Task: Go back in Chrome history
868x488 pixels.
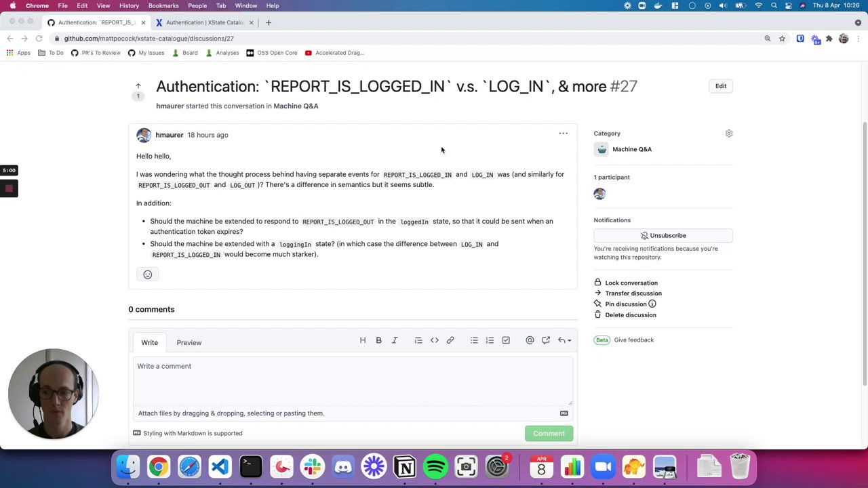Action: 9,39
